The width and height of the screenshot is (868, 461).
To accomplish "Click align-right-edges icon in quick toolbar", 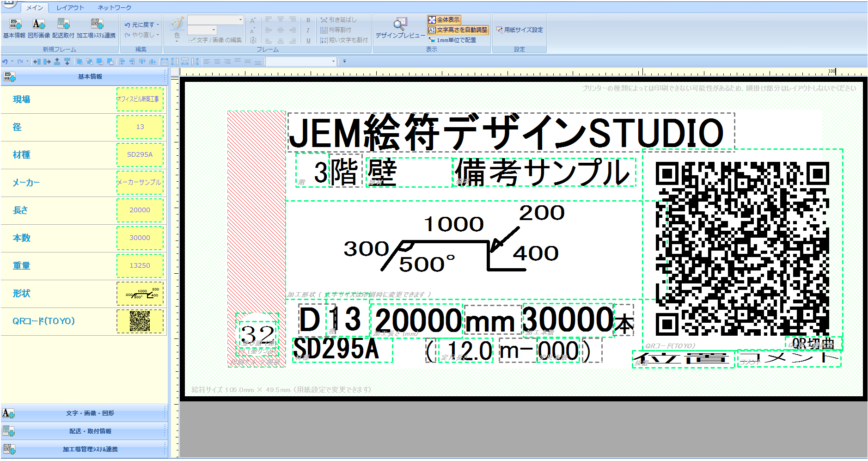I will [x=132, y=61].
